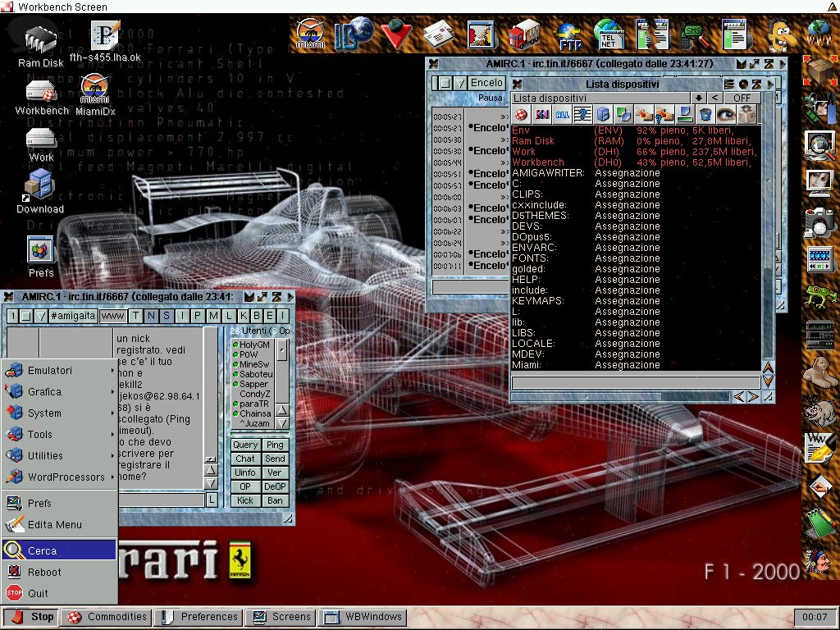Open Commodities from the taskbar
840x630 pixels.
point(106,617)
